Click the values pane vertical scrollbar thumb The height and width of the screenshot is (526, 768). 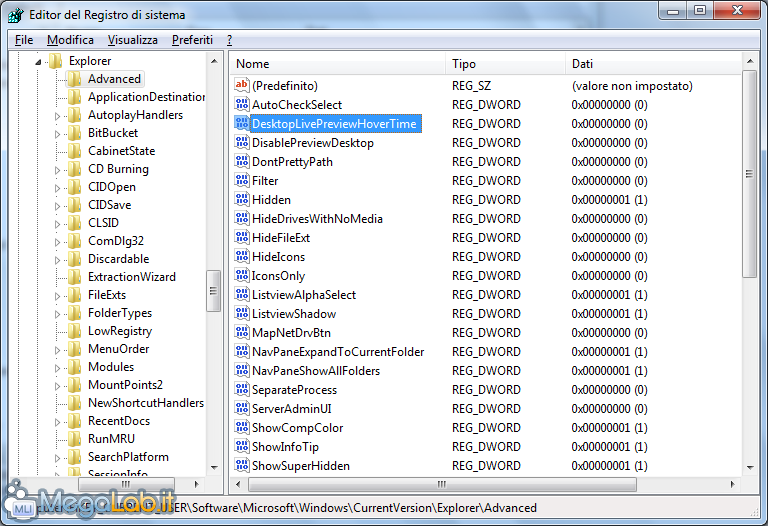[749, 174]
